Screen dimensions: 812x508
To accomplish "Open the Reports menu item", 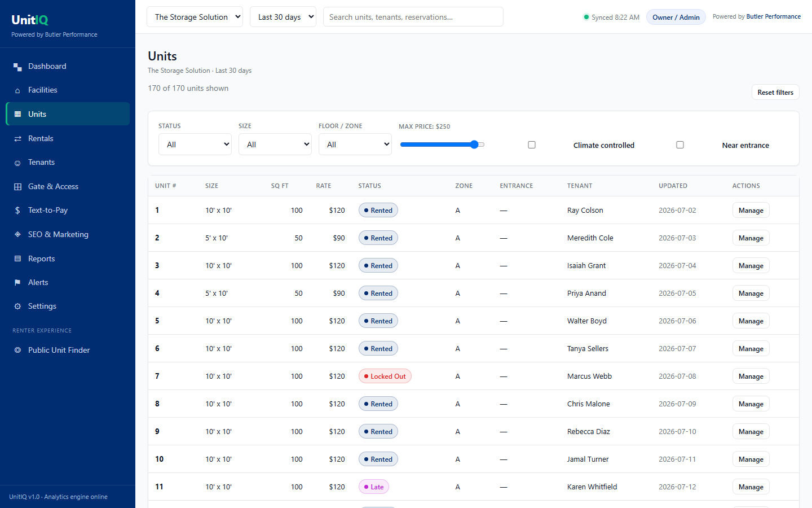I will 68,259.
